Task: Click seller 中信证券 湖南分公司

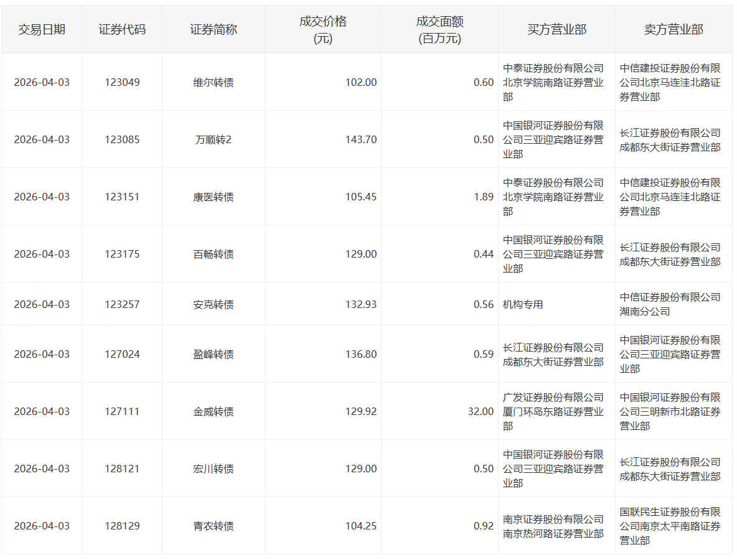Action: click(670, 304)
